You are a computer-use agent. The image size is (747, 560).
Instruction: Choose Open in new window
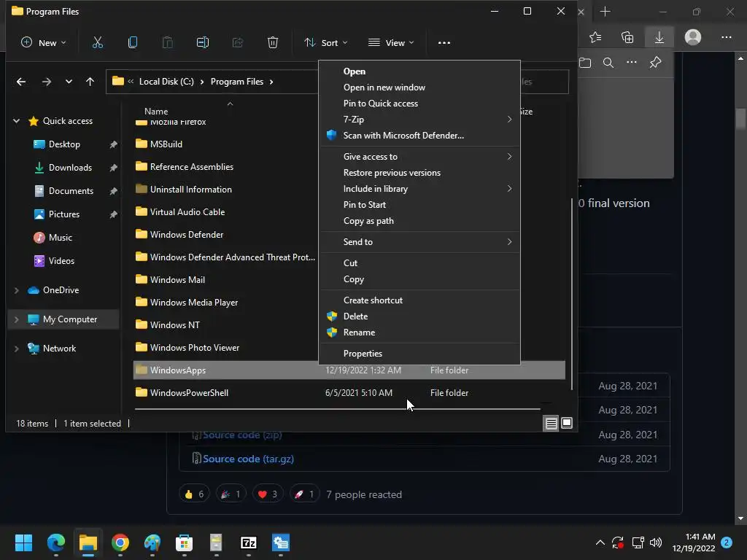click(x=419, y=87)
